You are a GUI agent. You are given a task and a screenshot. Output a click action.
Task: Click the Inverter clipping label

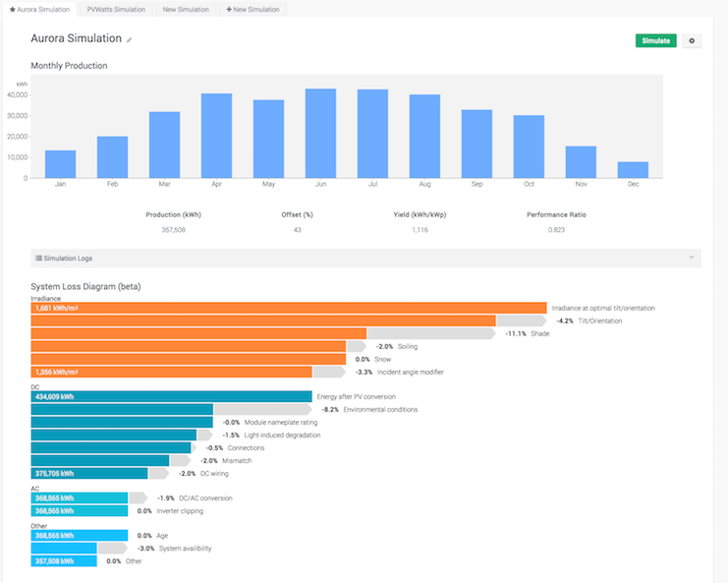click(x=180, y=511)
